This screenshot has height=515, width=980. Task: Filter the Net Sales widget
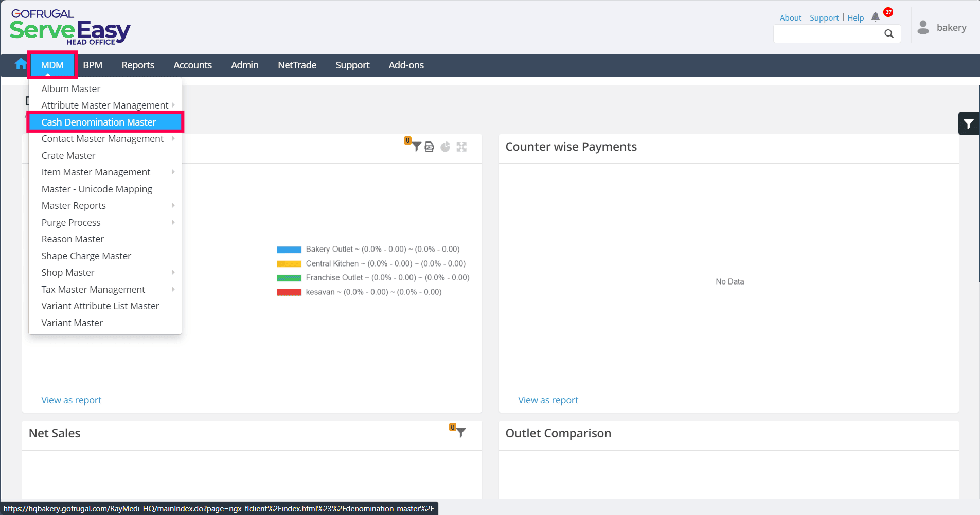pos(461,433)
